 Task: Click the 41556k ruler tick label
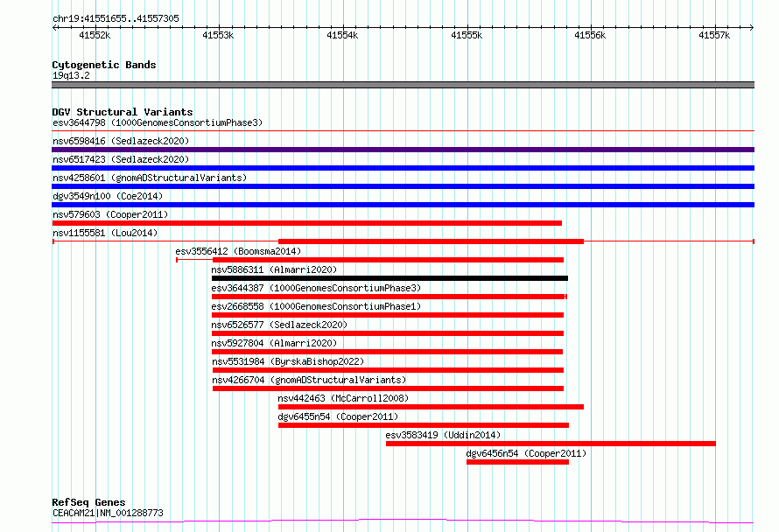590,35
